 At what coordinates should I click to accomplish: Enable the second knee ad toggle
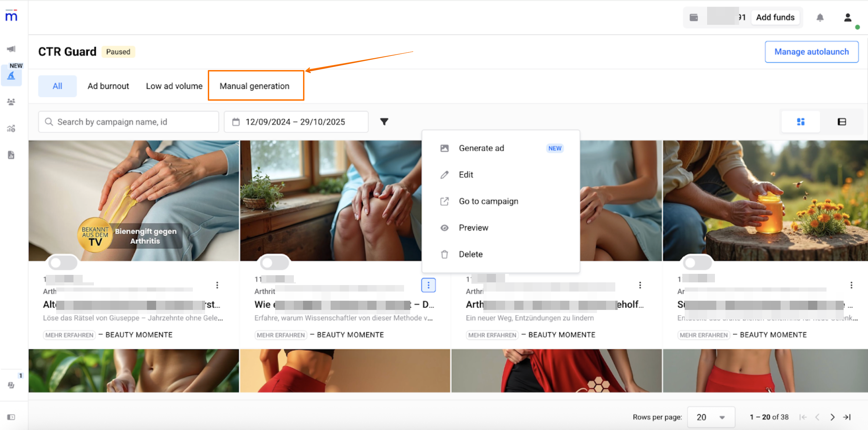point(274,262)
